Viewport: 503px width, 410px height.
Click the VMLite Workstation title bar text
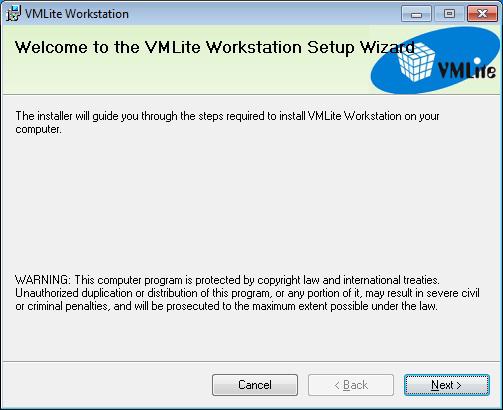pyautogui.click(x=77, y=14)
